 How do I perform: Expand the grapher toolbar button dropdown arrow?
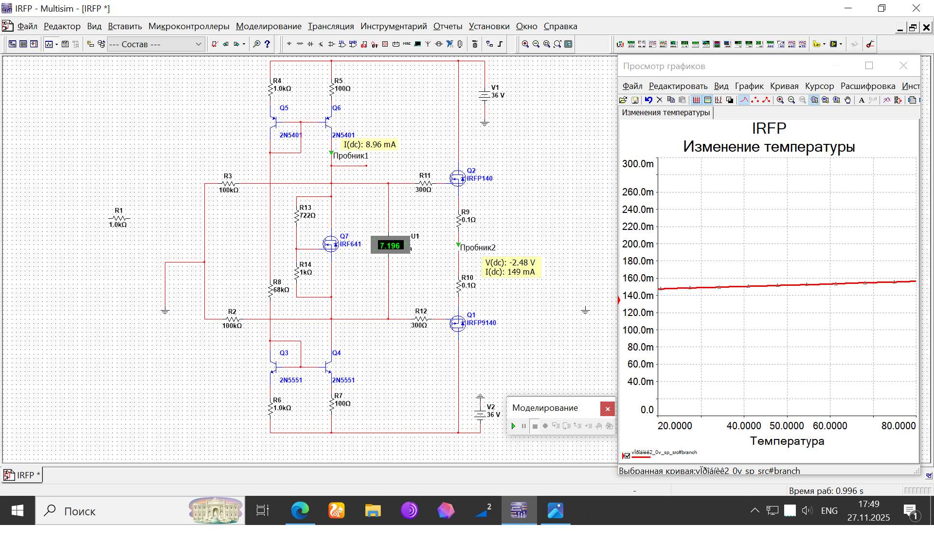click(57, 44)
